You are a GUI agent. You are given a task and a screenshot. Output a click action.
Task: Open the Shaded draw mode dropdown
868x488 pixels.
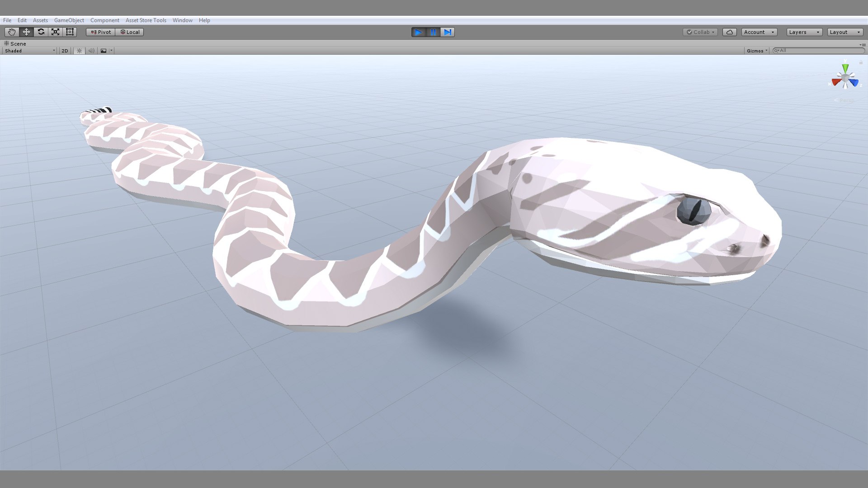(30, 51)
